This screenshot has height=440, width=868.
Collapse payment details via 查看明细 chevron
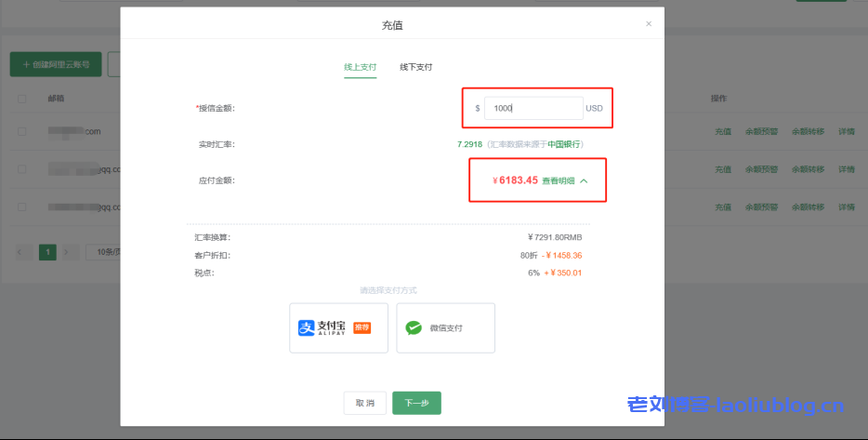pos(584,180)
